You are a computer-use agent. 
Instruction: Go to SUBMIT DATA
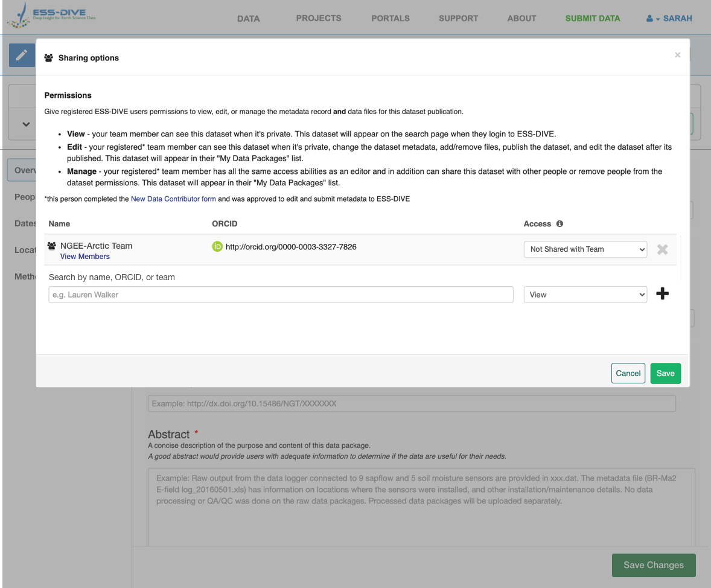tap(592, 18)
